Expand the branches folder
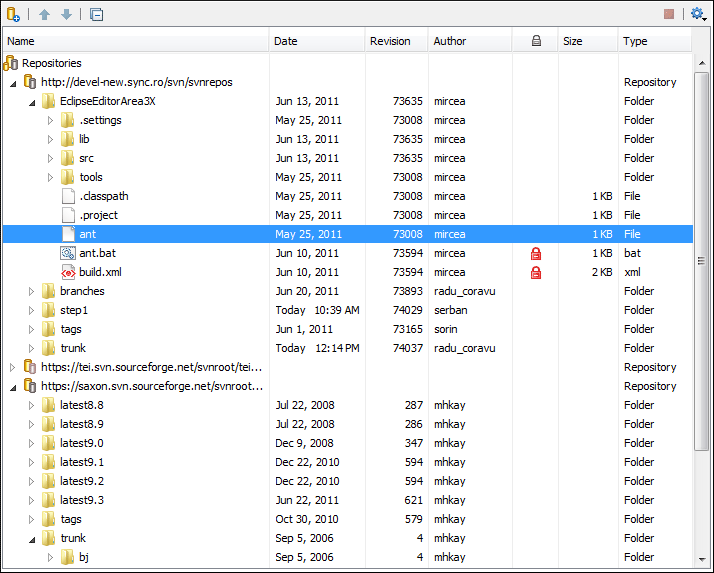This screenshot has height=573, width=714. [32, 292]
